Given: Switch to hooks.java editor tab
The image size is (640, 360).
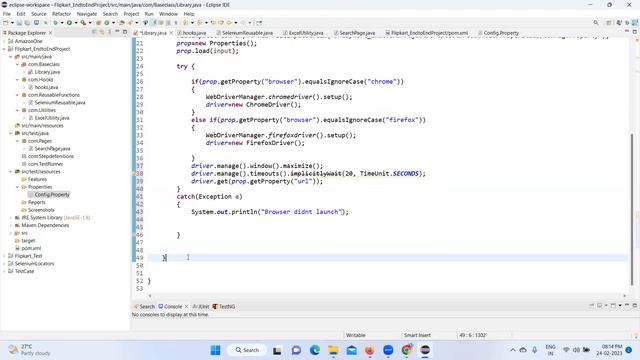Looking at the screenshot, I should [x=192, y=33].
